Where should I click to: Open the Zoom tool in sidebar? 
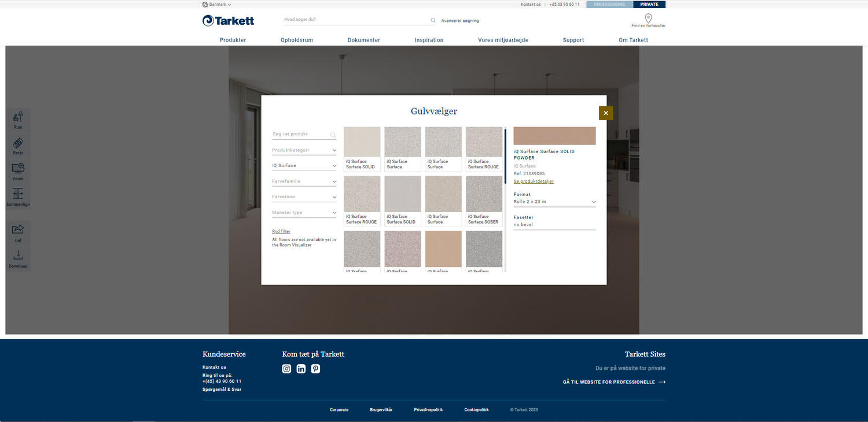coord(18,171)
